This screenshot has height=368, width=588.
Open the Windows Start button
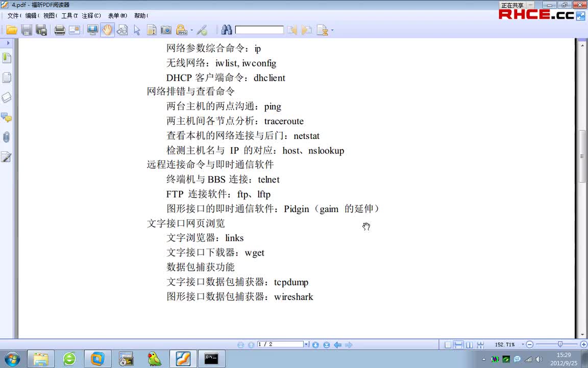tap(12, 359)
